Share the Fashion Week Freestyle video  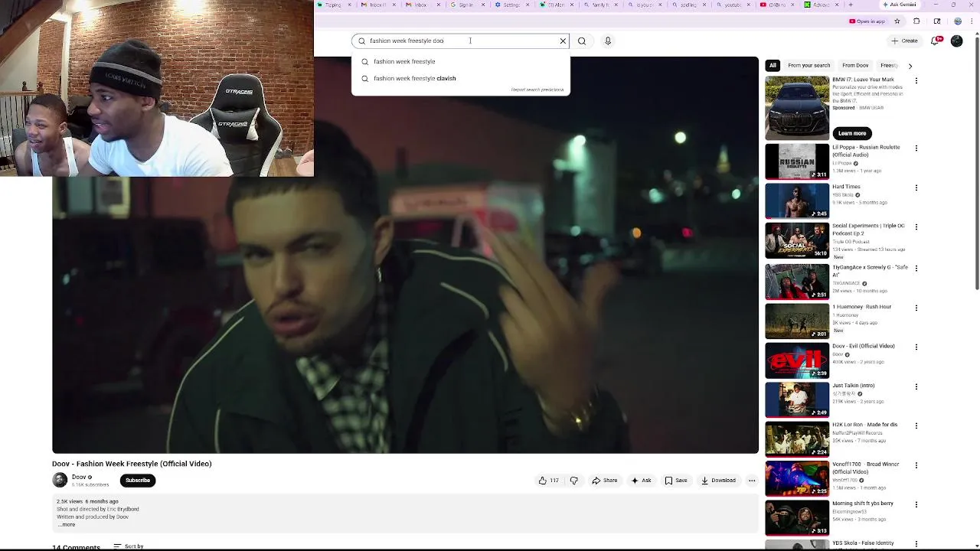(x=605, y=481)
